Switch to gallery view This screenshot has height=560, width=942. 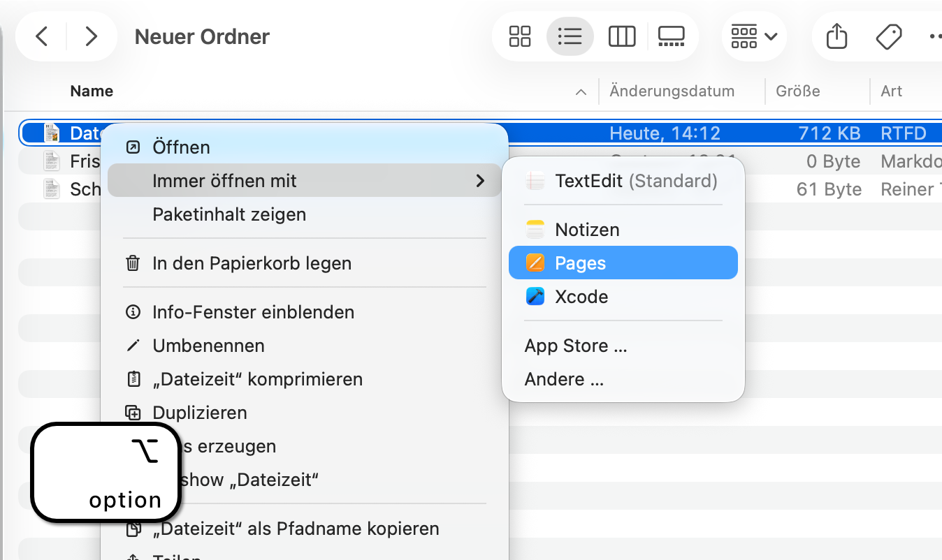(x=671, y=36)
